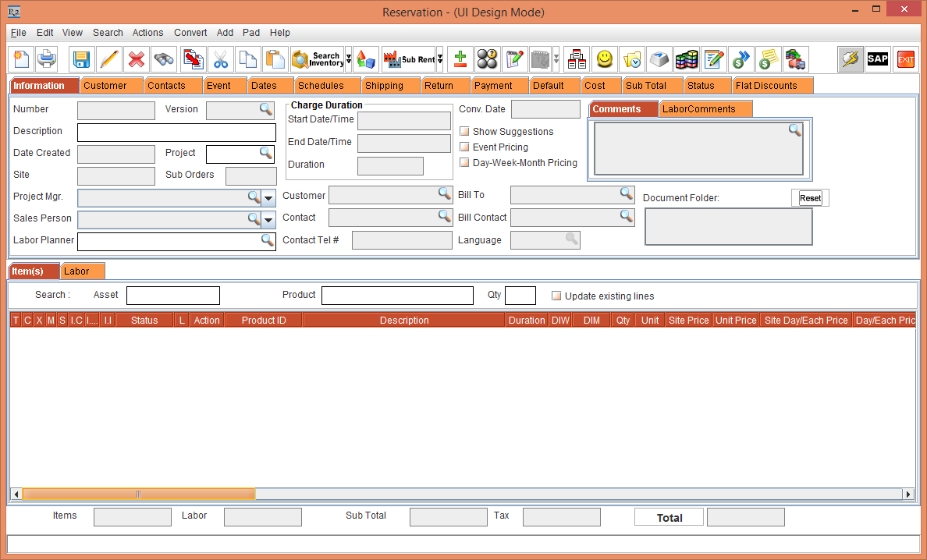Switch to the Flat Discounts tab
This screenshot has width=927, height=560.
click(772, 86)
